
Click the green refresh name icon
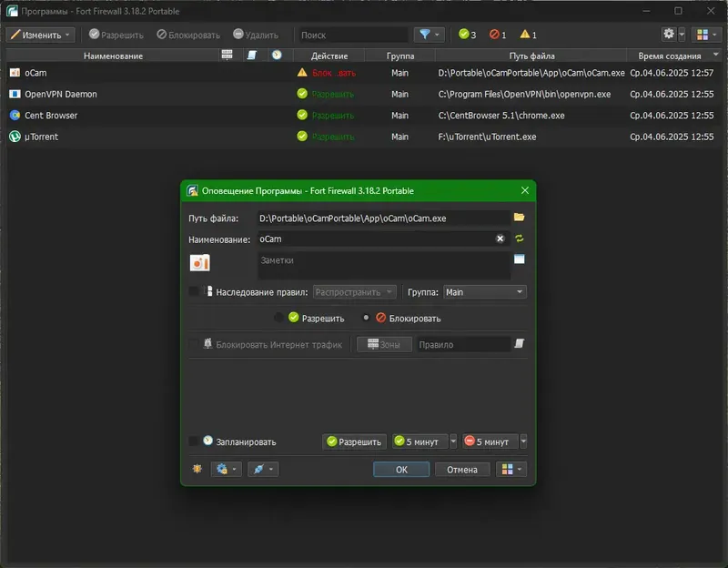coord(519,238)
